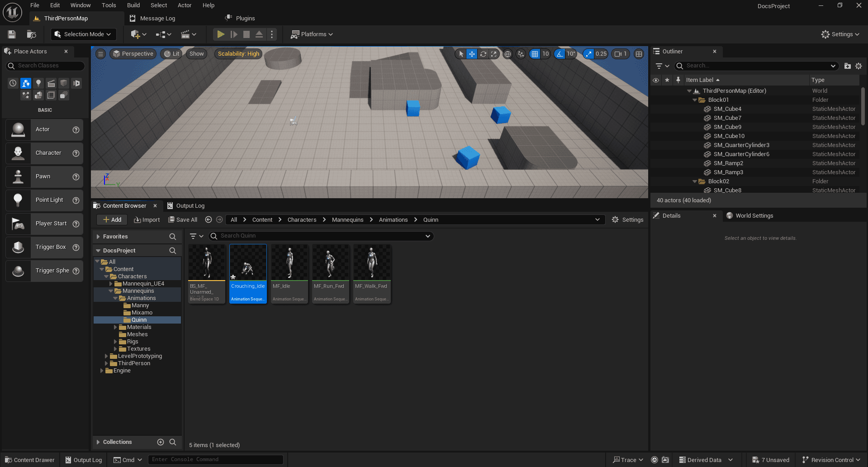Open Revision Control in status bar

tap(831, 460)
